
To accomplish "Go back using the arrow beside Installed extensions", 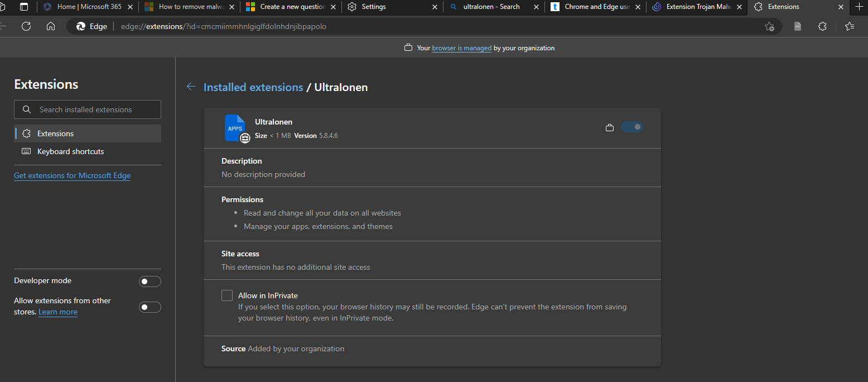I will pyautogui.click(x=191, y=87).
